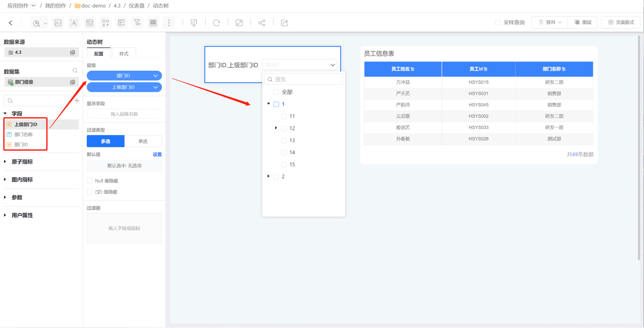
Task: Tick the Null 值隐藏 checkbox
Action: coord(90,181)
